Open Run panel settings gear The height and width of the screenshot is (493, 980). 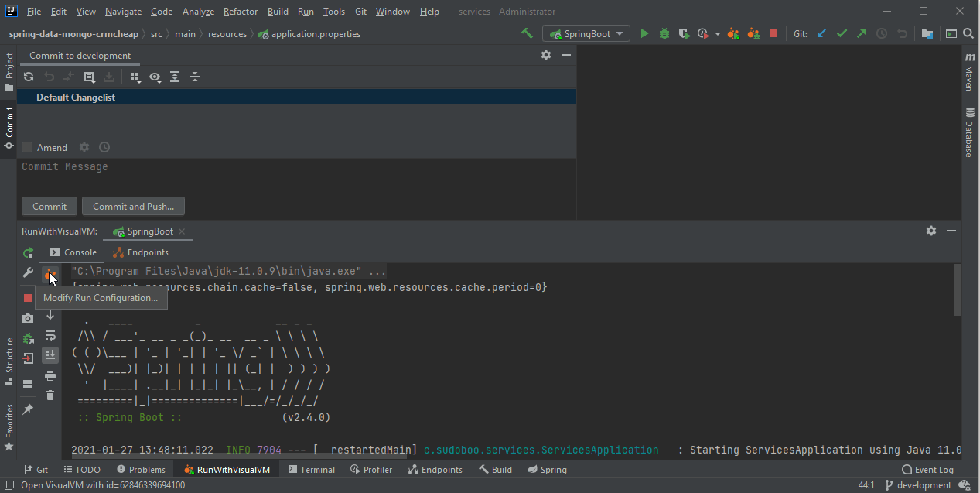[931, 231]
